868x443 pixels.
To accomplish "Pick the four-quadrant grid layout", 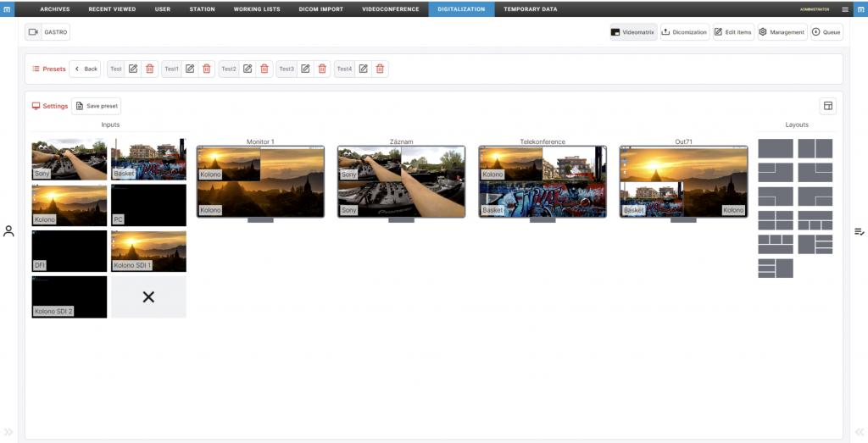I will tap(775, 221).
